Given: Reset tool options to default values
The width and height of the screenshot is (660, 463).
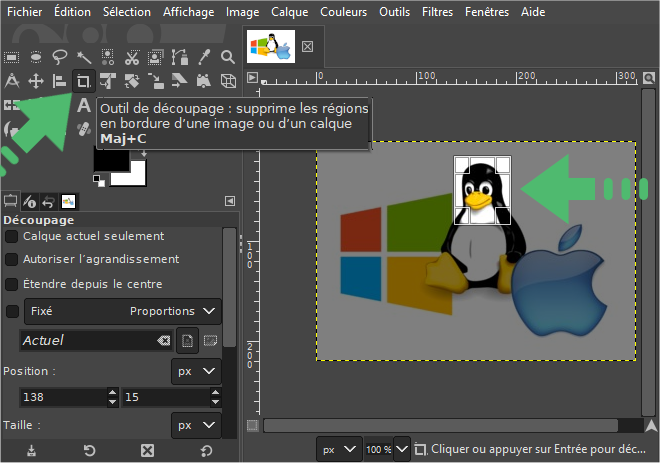Looking at the screenshot, I should [206, 451].
